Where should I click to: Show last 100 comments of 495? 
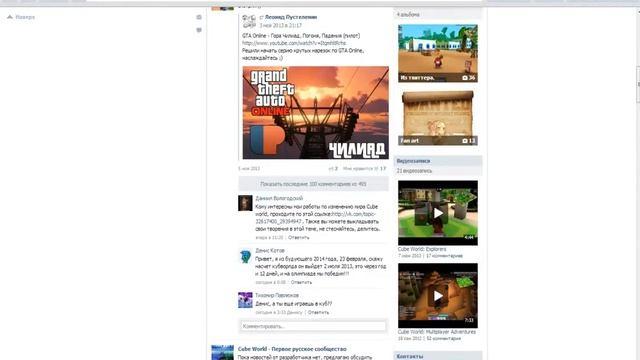(313, 184)
